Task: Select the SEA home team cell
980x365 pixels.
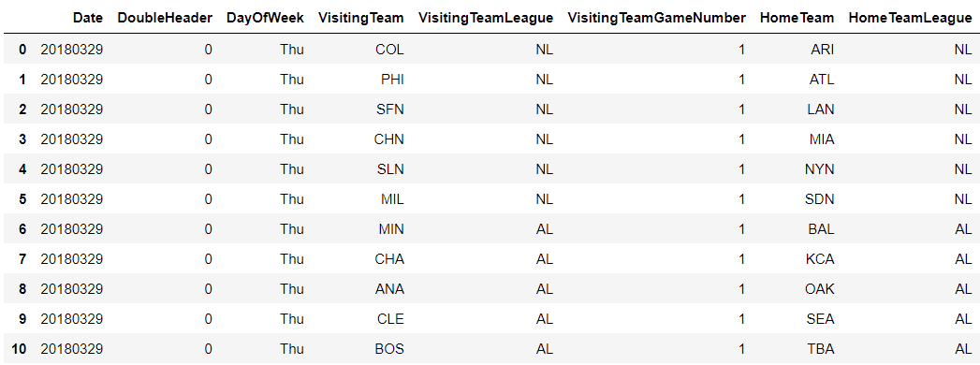Action: tap(820, 319)
